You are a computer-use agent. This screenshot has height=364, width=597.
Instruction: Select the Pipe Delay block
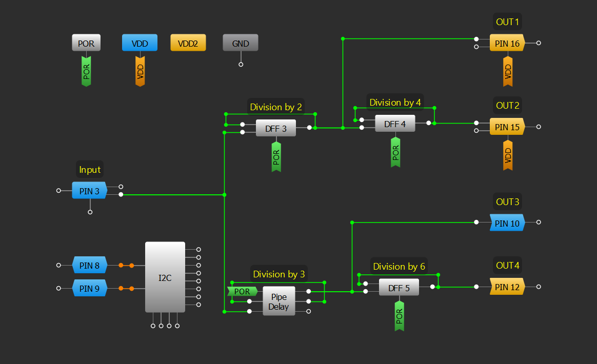[x=278, y=301]
